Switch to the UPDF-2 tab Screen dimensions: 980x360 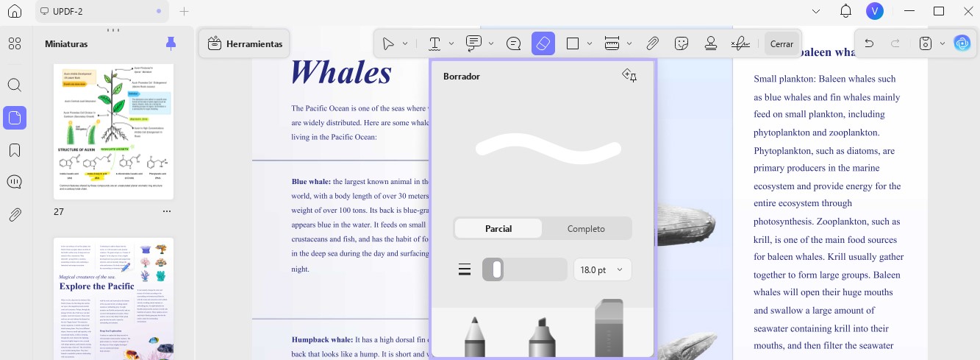(x=101, y=11)
